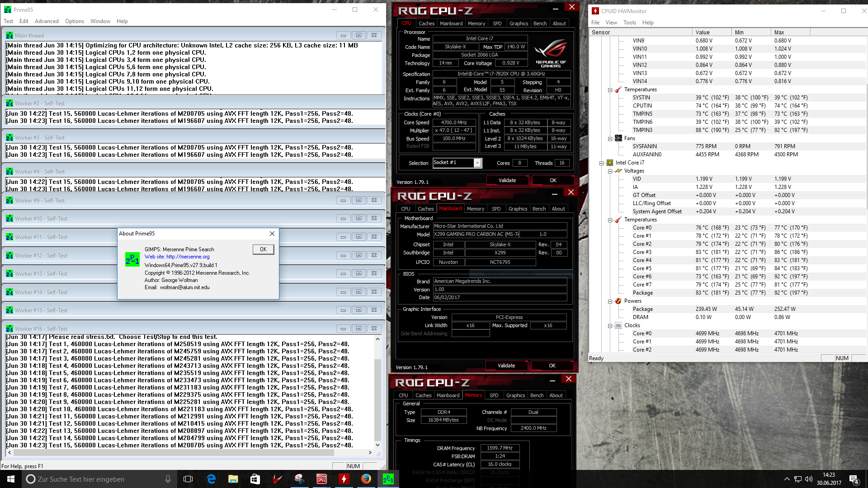Click the Prime95 logo in About dialog
868x488 pixels.
(132, 259)
